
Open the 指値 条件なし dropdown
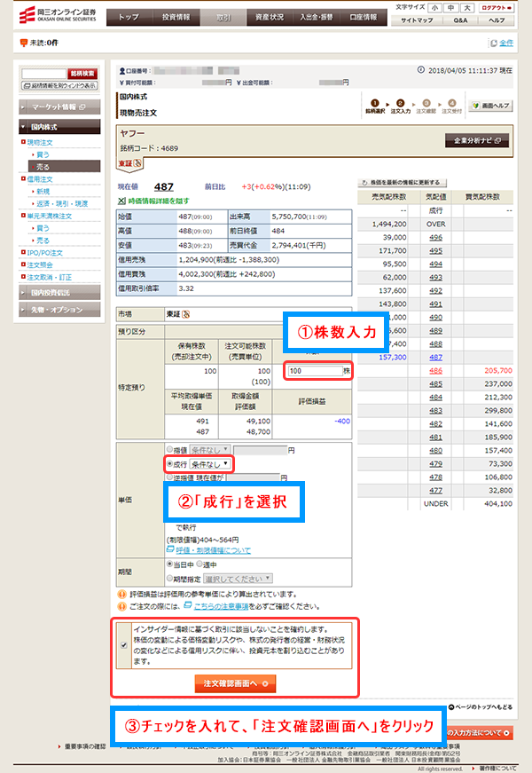tap(210, 450)
